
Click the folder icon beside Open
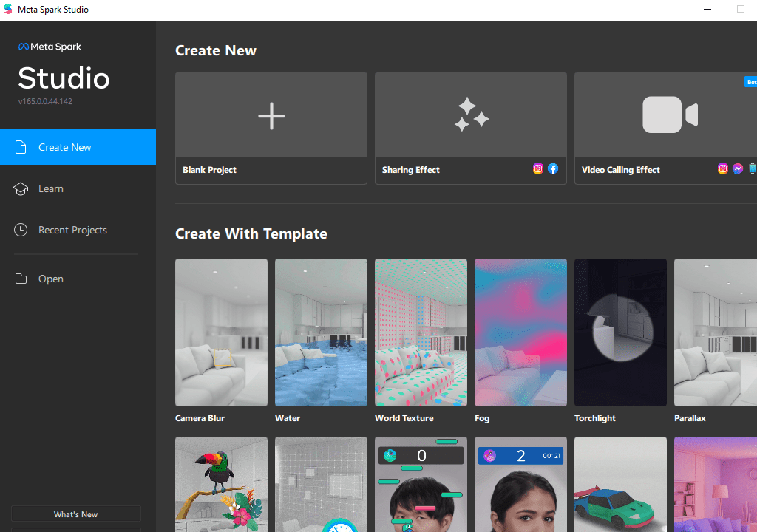point(21,279)
